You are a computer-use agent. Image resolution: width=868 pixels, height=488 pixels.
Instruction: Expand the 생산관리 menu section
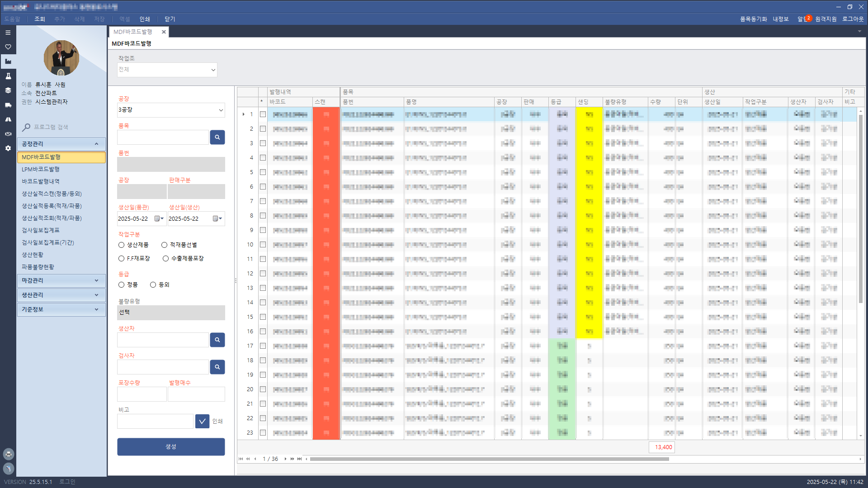[x=61, y=295]
